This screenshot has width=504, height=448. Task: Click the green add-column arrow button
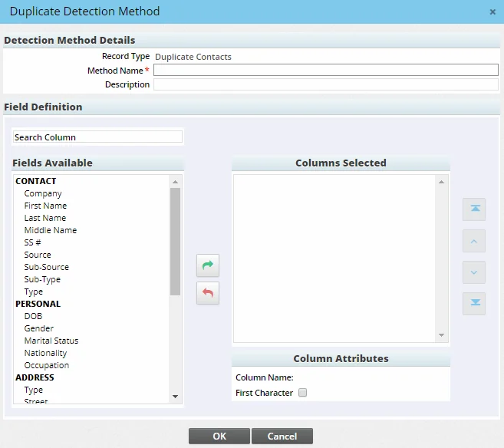pos(208,265)
